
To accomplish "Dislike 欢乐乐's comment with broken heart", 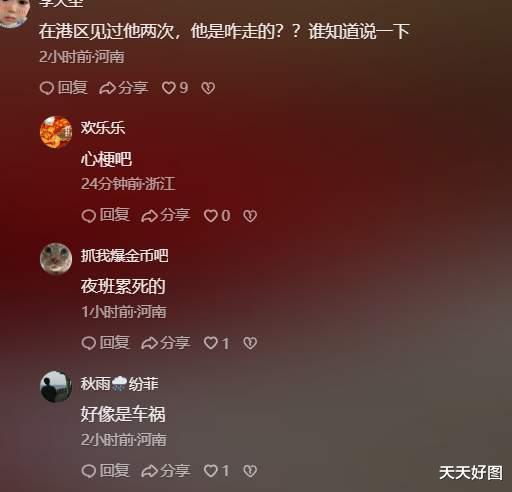I will point(250,216).
